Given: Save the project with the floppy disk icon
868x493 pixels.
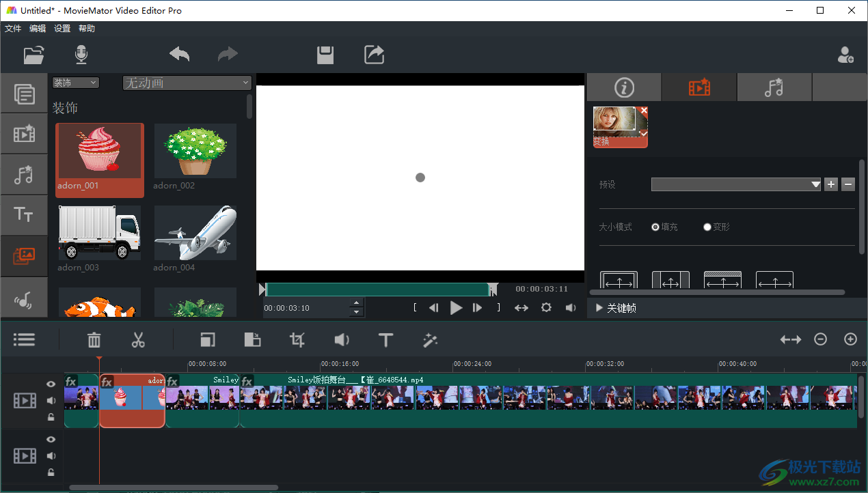Looking at the screenshot, I should coord(325,55).
